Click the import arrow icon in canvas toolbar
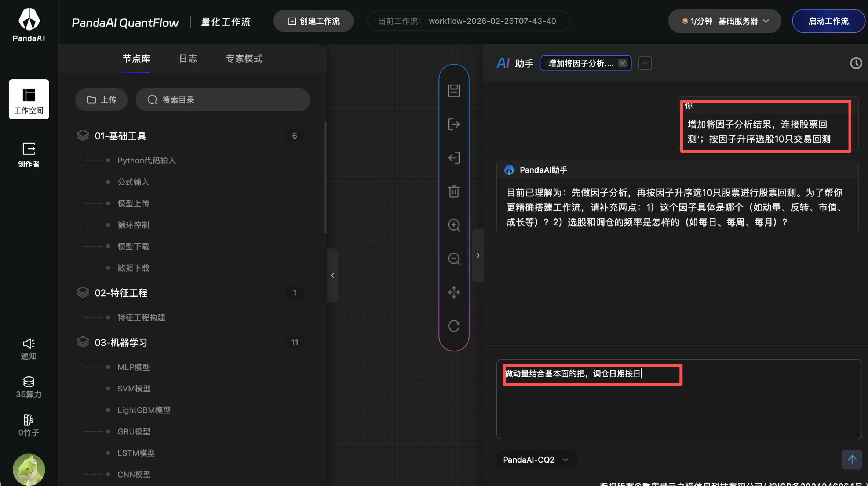The image size is (868, 486). [454, 158]
